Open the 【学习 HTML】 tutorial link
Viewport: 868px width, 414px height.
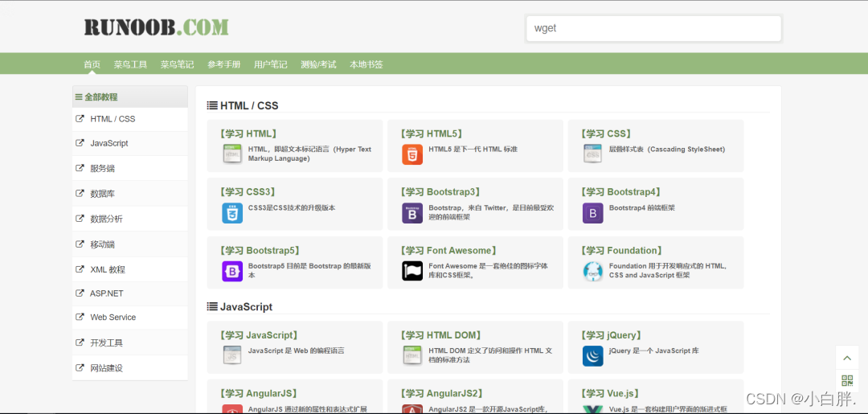[248, 133]
